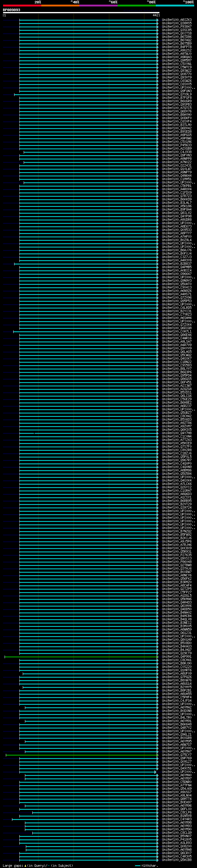Click the orange ~40% identity legend segment
The height and width of the screenshot is (868, 197).
[60, 6]
